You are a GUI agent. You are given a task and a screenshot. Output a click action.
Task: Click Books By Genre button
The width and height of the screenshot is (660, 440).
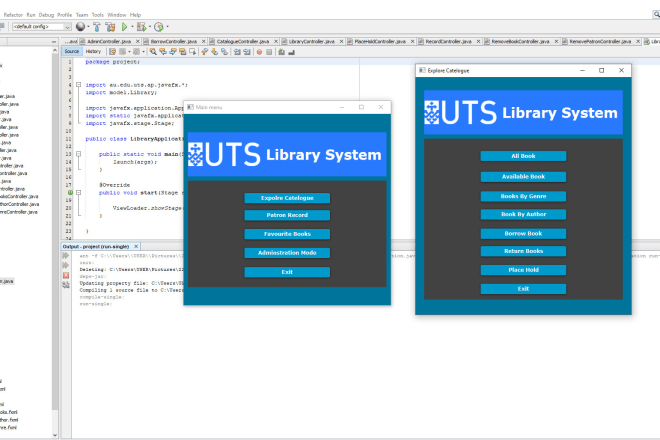523,196
